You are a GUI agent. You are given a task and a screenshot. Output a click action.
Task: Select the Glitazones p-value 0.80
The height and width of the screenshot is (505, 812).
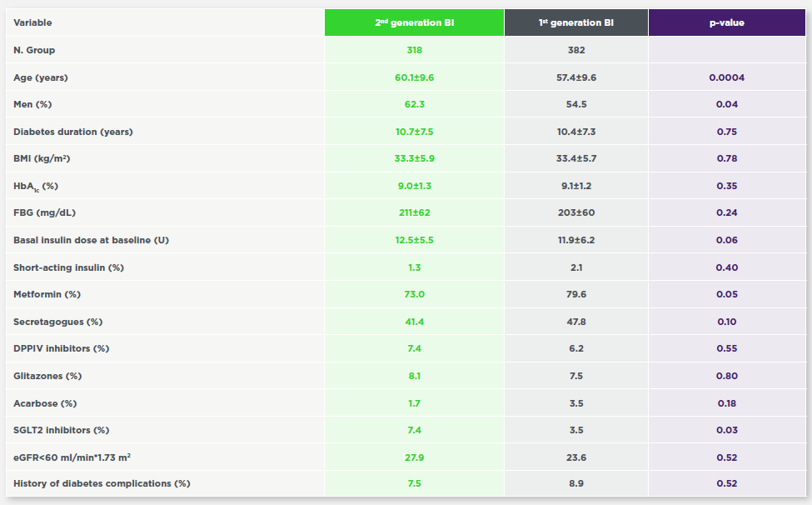point(726,376)
